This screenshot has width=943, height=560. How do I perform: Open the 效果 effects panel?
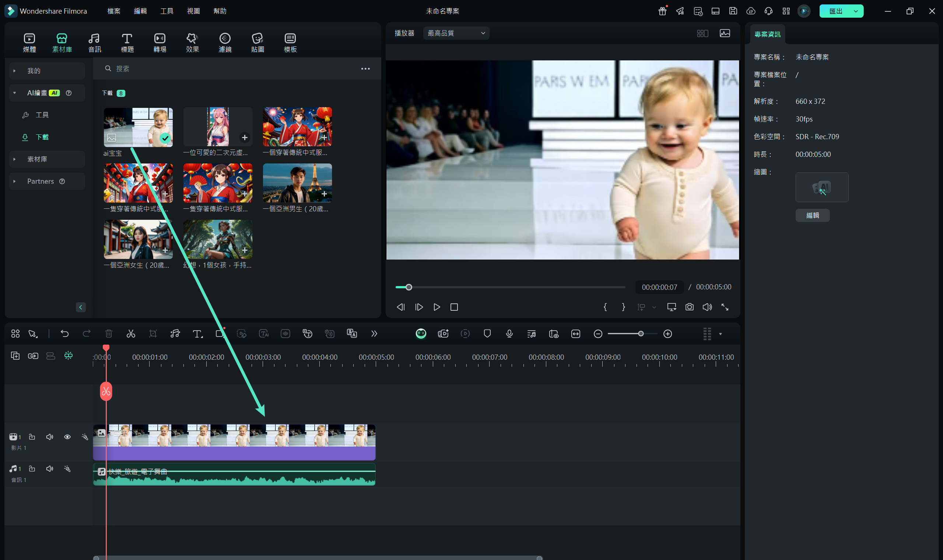192,43
